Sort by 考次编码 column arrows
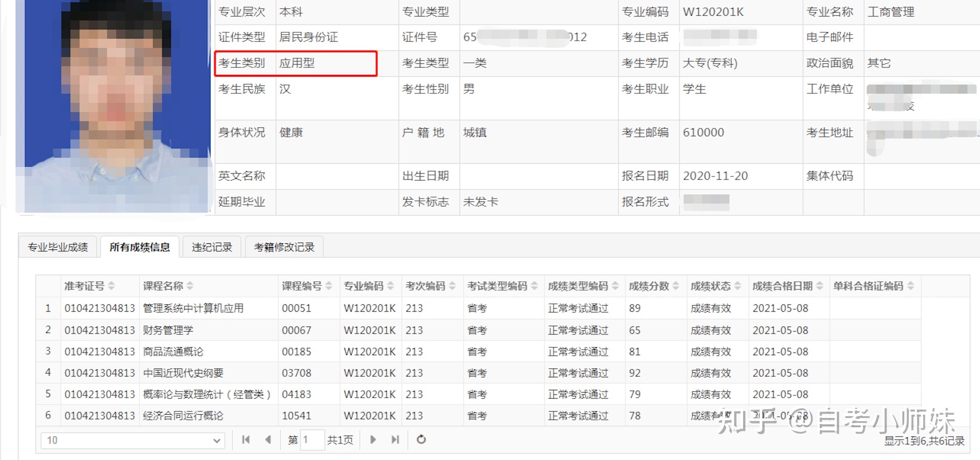980x460 pixels. pos(452,286)
